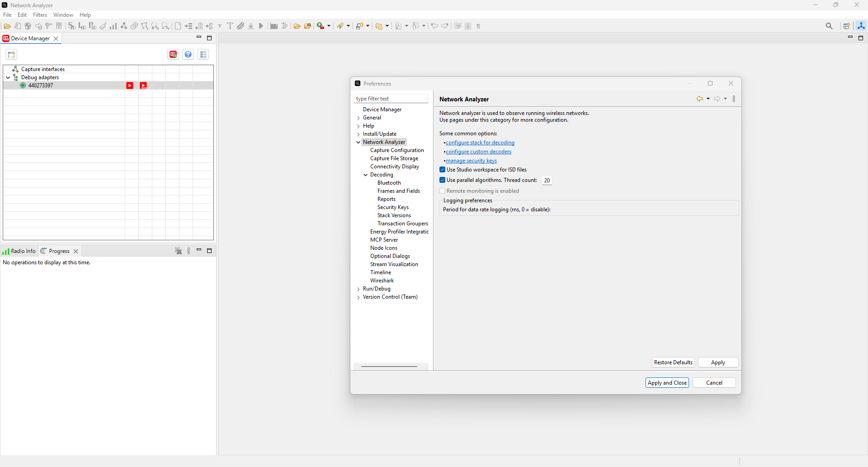Select Wireshark preferences page

point(382,281)
